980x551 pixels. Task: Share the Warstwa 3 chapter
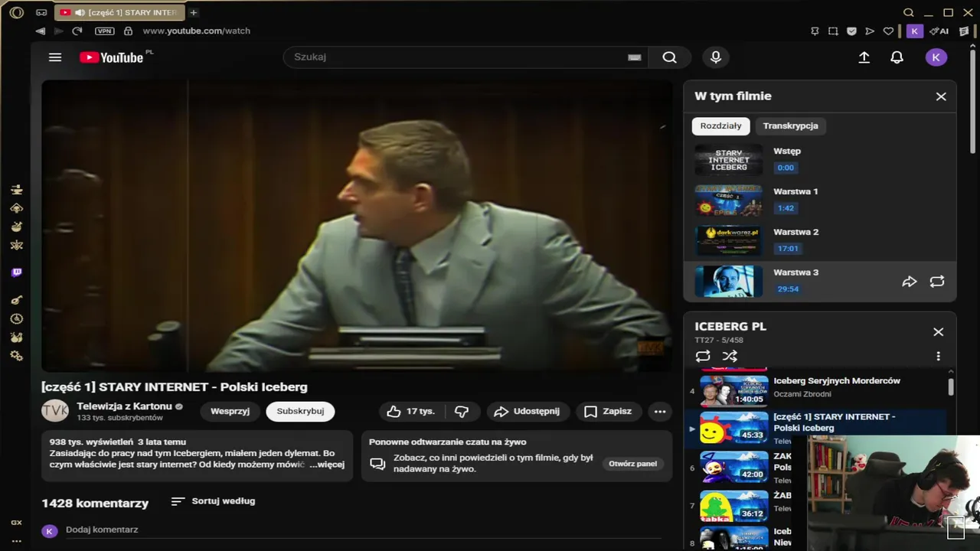(910, 282)
